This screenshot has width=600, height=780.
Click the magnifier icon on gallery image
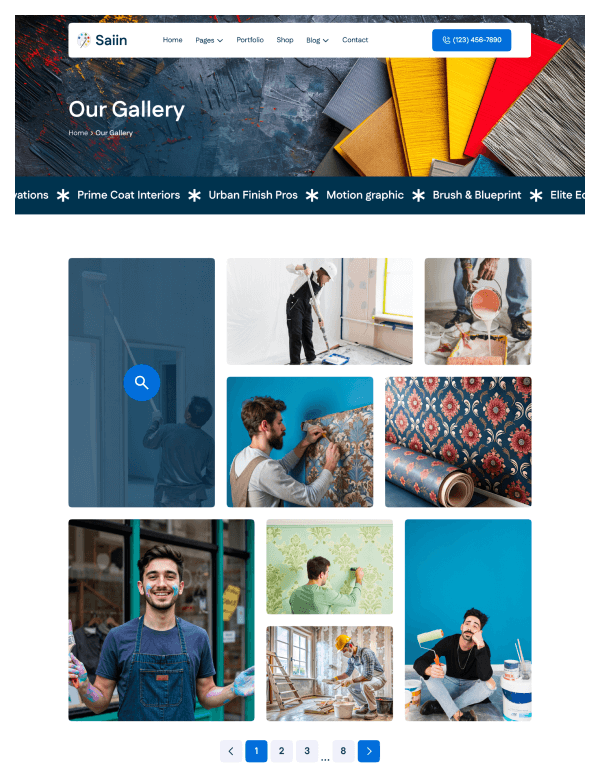pos(142,383)
